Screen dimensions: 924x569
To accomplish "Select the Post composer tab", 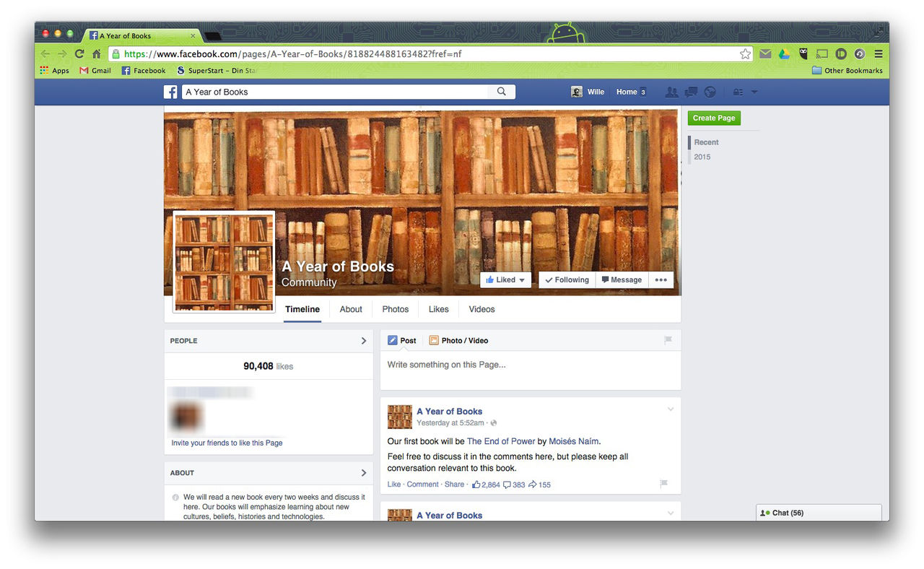I will (x=402, y=340).
